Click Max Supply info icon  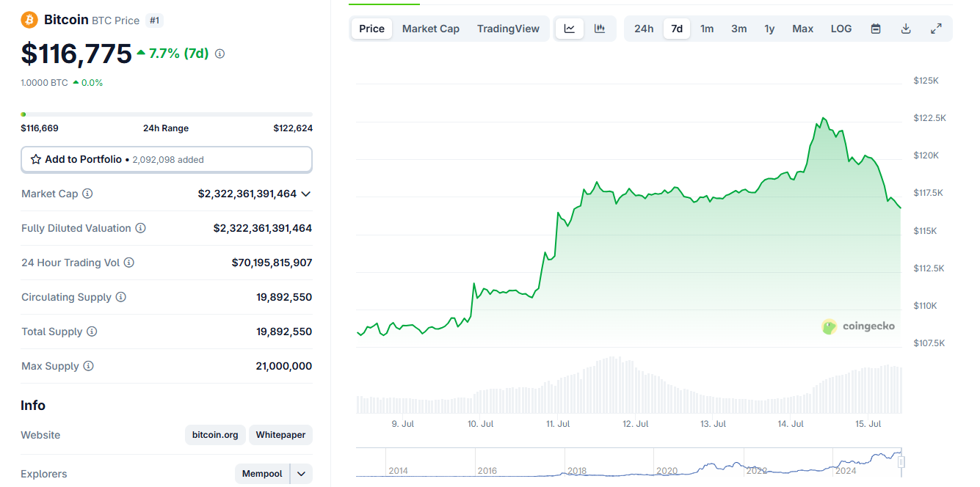pos(88,366)
